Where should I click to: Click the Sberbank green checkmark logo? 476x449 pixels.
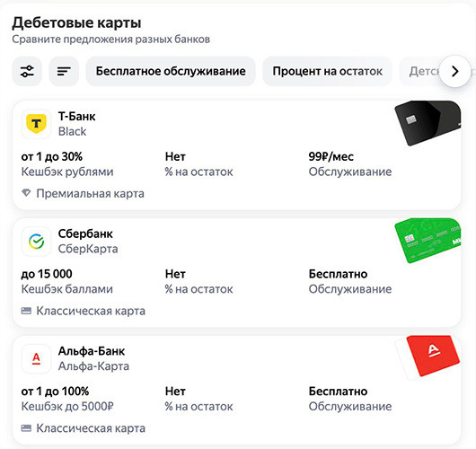click(36, 242)
